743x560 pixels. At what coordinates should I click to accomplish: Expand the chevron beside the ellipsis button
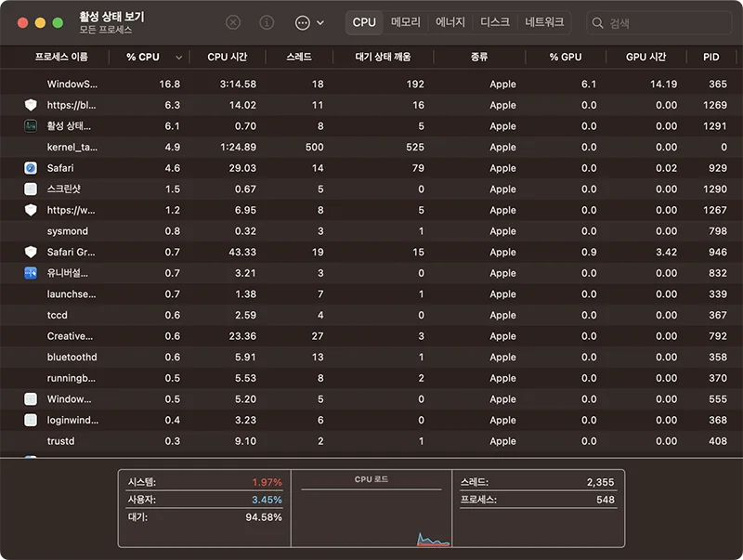(x=320, y=22)
